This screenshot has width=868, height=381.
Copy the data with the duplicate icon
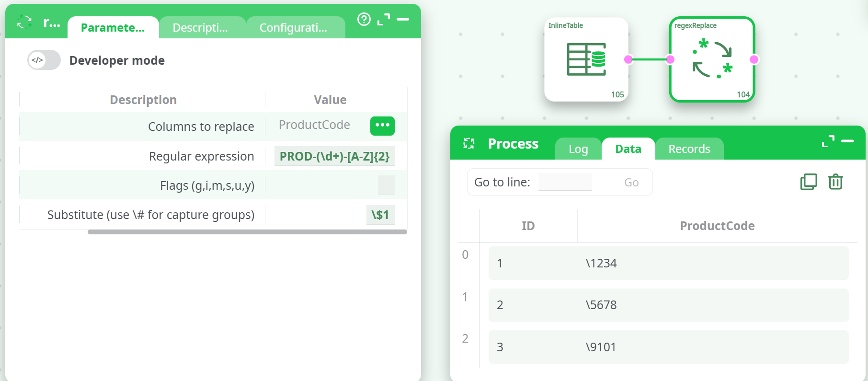tap(809, 182)
